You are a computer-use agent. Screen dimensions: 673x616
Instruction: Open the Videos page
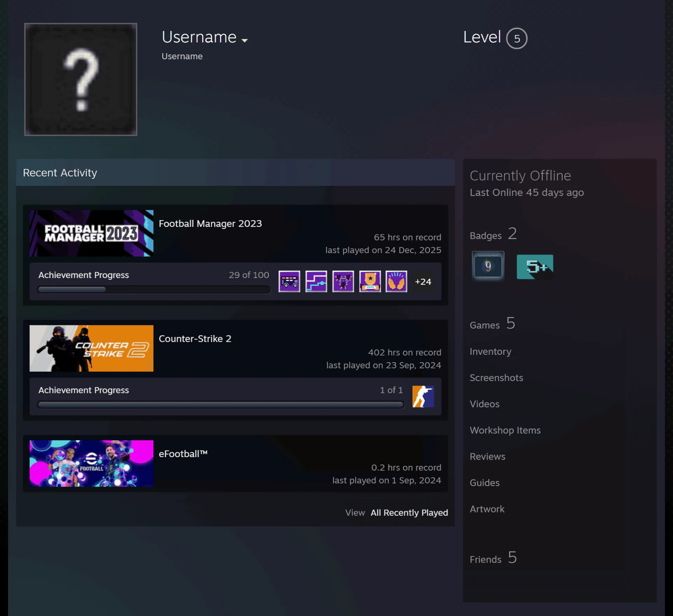[x=484, y=404]
